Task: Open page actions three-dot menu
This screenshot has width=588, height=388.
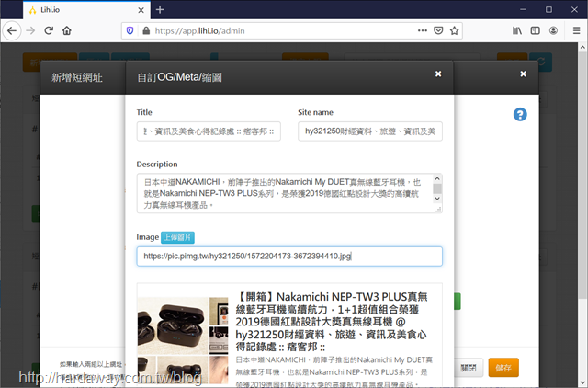Action: tap(423, 30)
